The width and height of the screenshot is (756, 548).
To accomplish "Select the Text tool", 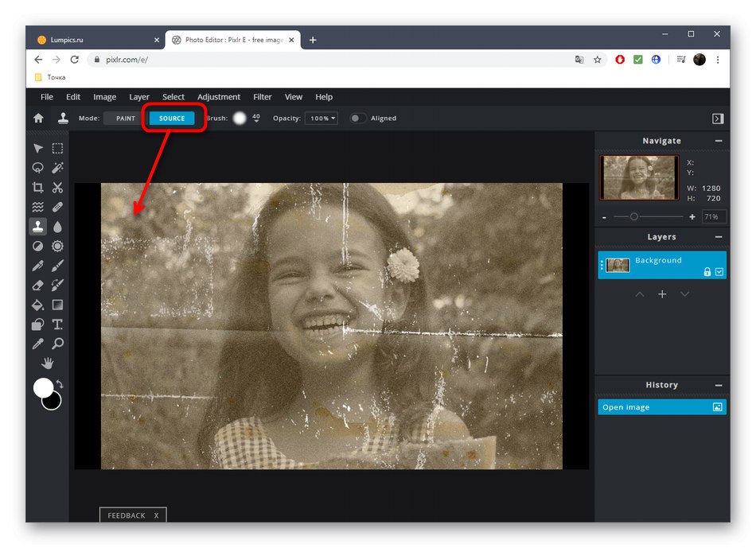I will (x=57, y=325).
